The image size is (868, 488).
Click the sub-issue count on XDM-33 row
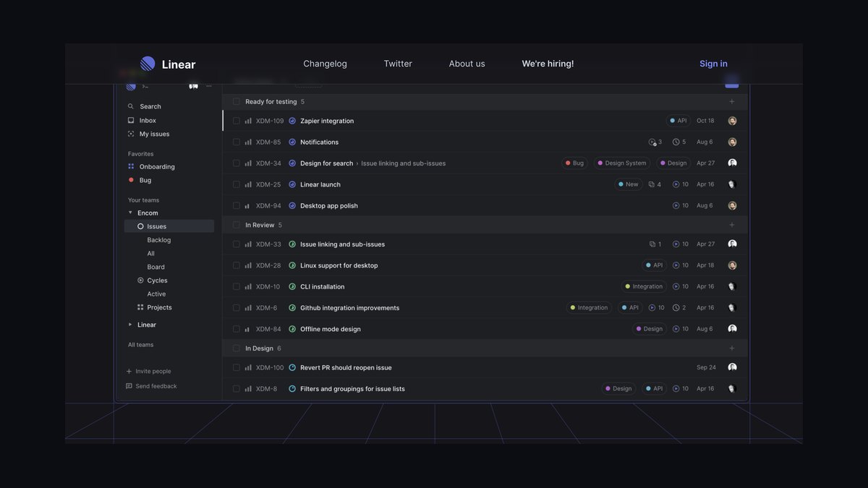(x=655, y=244)
